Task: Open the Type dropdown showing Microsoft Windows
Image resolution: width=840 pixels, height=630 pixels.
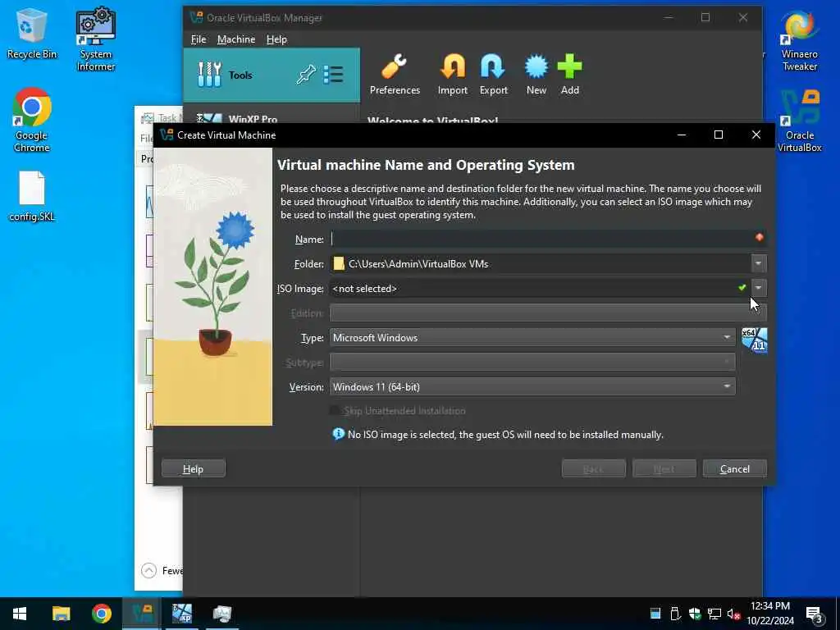Action: (532, 337)
